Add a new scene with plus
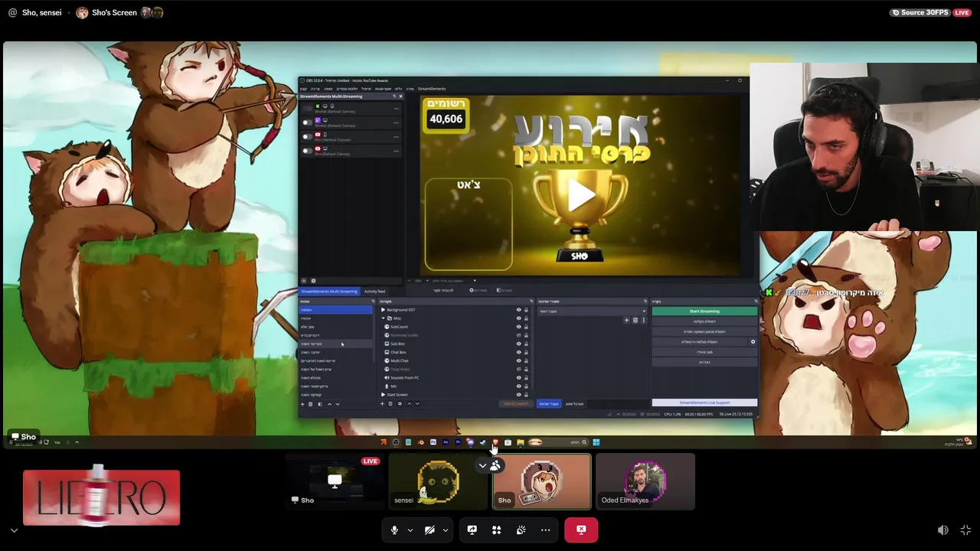Image resolution: width=980 pixels, height=551 pixels. 302,404
